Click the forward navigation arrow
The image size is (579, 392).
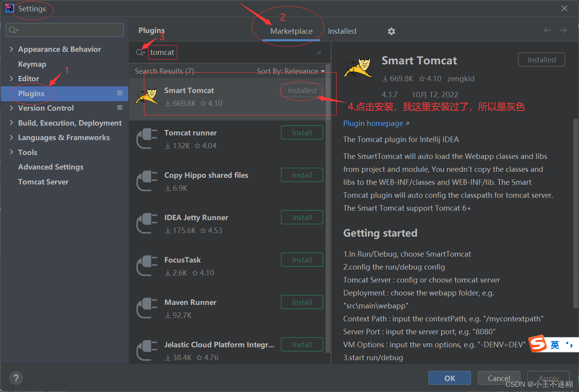click(x=563, y=30)
